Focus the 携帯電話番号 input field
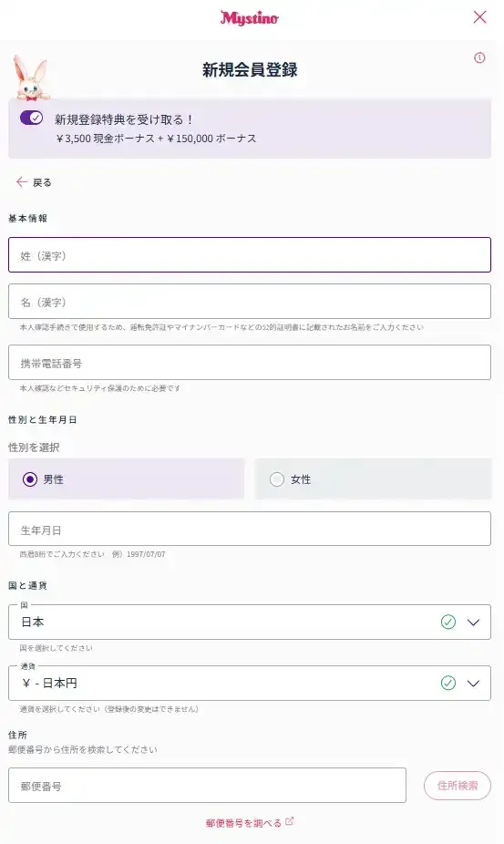504x844 pixels. 250,362
